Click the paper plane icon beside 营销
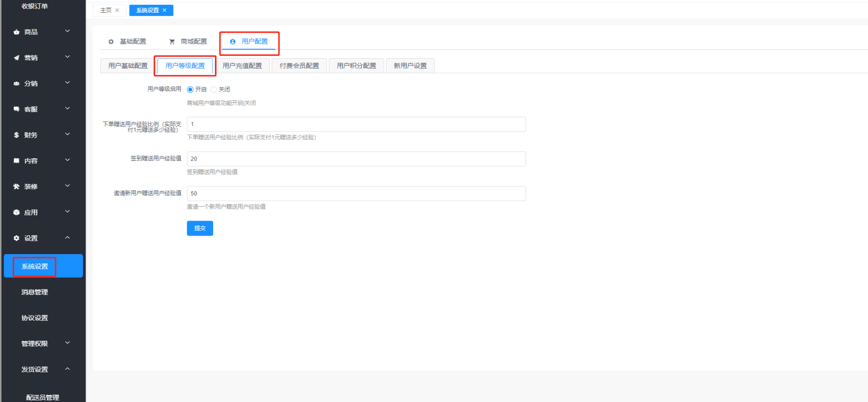The height and width of the screenshot is (402, 868). pyautogui.click(x=17, y=58)
